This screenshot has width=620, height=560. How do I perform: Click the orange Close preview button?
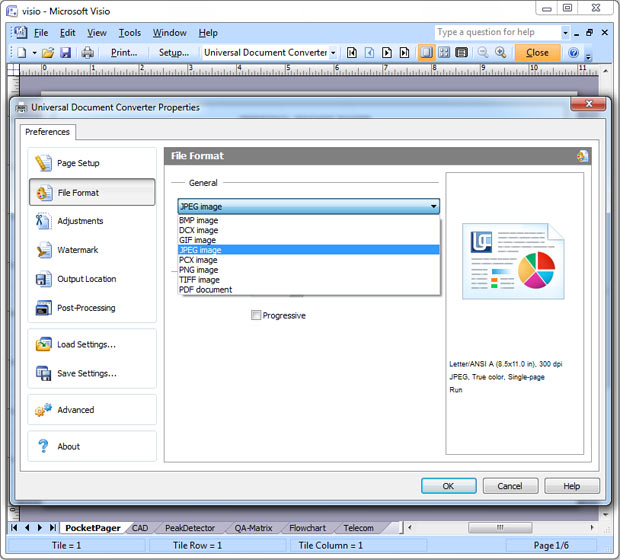pos(537,53)
